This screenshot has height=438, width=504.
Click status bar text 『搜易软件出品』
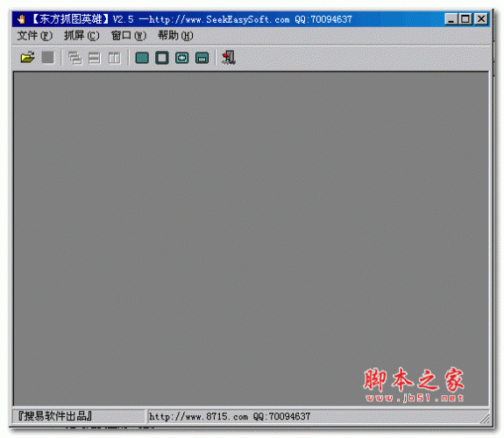tap(55, 416)
